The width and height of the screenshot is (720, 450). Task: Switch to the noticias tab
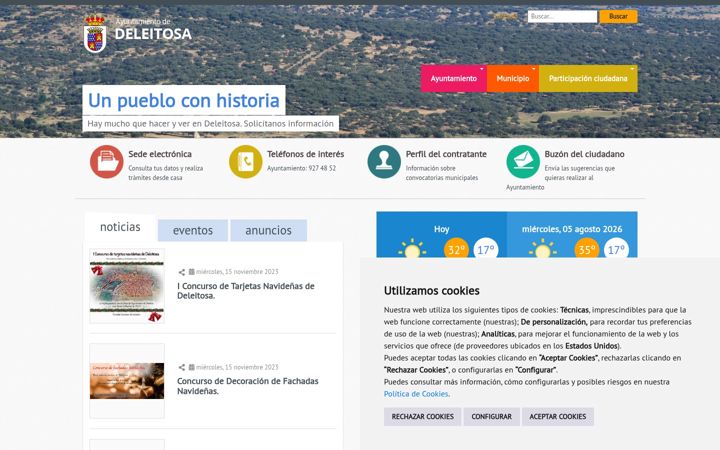pyautogui.click(x=120, y=227)
